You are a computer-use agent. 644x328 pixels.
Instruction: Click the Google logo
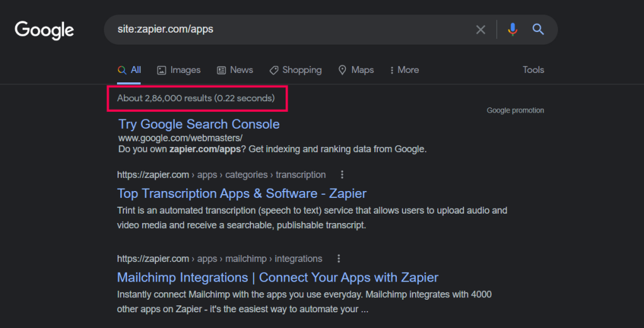click(45, 30)
